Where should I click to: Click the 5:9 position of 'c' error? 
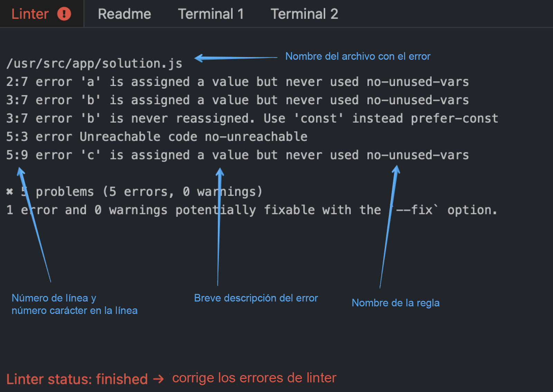[17, 155]
